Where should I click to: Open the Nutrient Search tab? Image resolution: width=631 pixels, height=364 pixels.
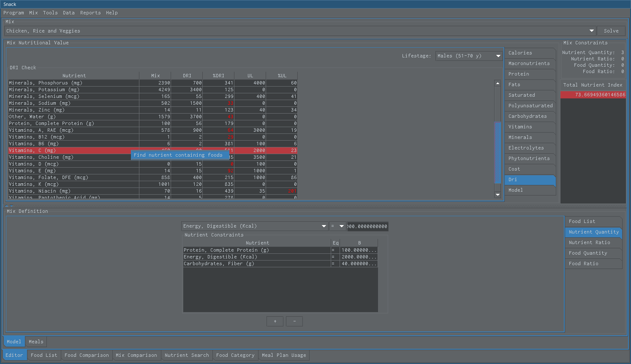pyautogui.click(x=187, y=355)
